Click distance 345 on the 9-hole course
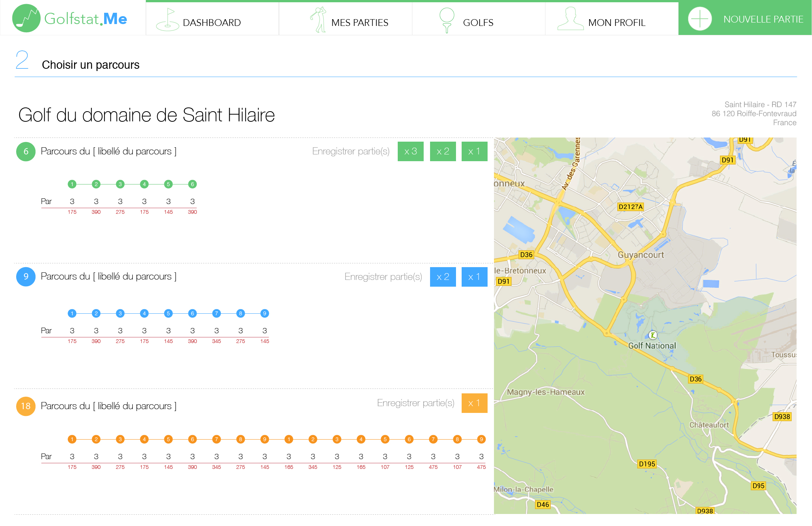This screenshot has width=812, height=526. [x=217, y=341]
